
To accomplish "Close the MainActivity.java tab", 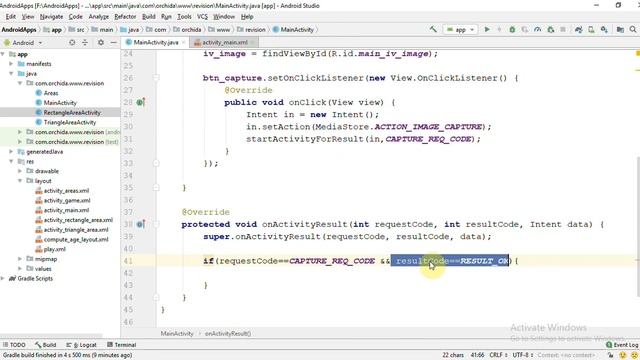I will [183, 42].
